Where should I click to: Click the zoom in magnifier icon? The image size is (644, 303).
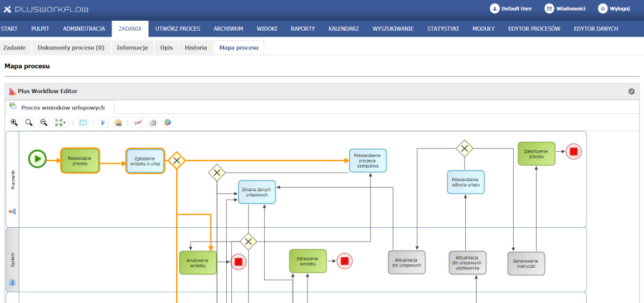pos(14,122)
